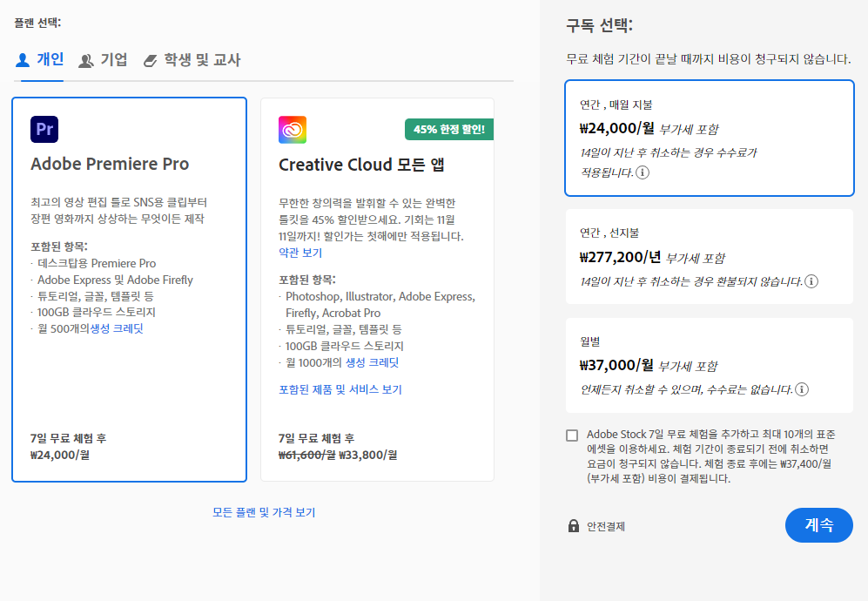Enable the Adobe Stock 7일 무료 체험 checkbox

[572, 436]
